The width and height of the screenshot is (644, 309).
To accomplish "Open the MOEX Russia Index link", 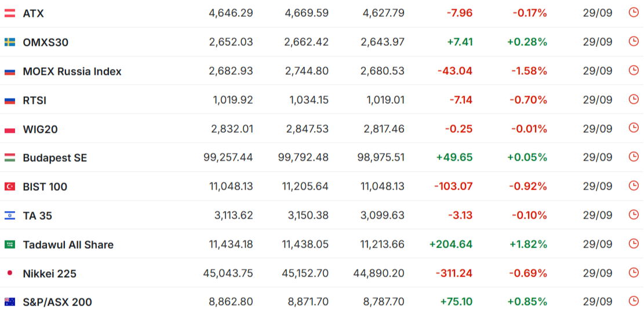I will point(72,71).
